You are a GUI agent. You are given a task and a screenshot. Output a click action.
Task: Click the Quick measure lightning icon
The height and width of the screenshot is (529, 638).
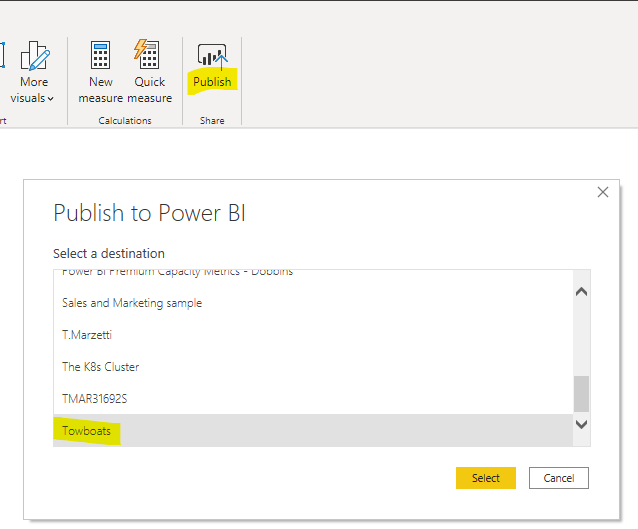point(148,55)
